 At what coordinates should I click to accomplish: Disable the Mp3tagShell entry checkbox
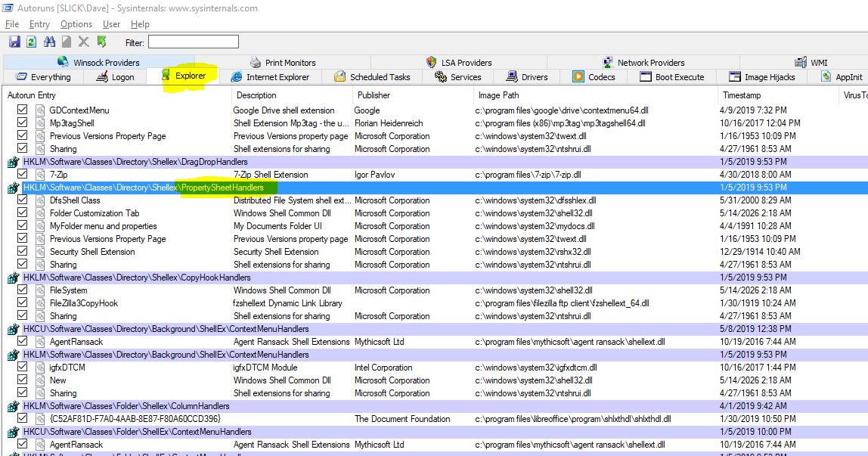tap(22, 123)
